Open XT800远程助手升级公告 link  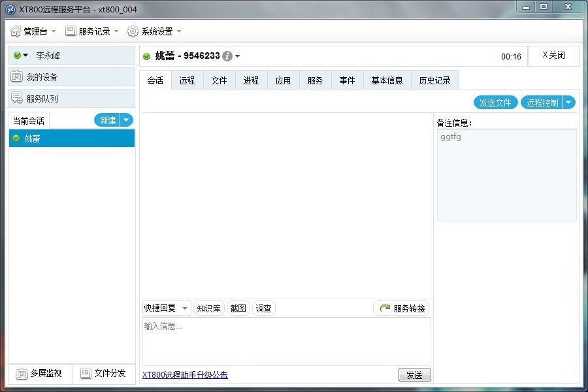[185, 375]
